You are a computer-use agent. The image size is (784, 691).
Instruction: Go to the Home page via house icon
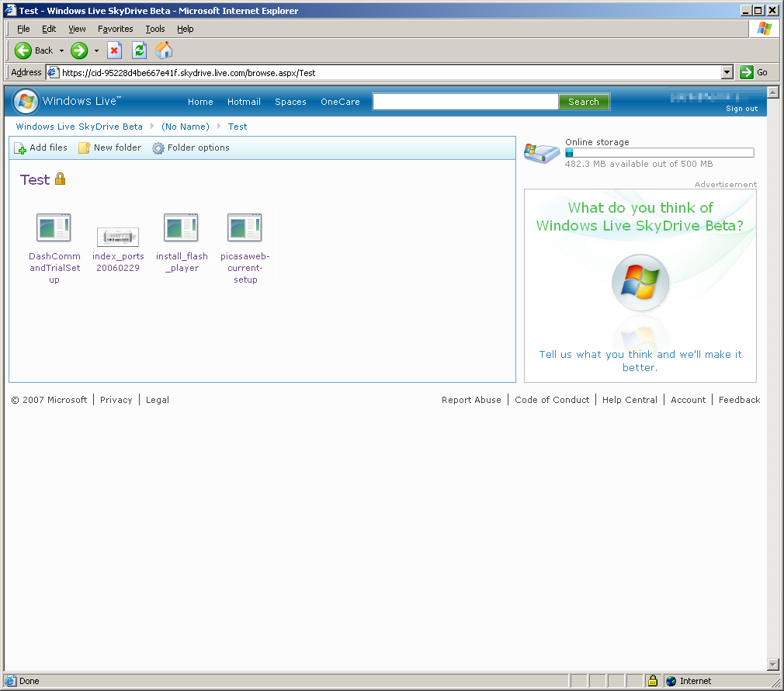pyautogui.click(x=164, y=50)
